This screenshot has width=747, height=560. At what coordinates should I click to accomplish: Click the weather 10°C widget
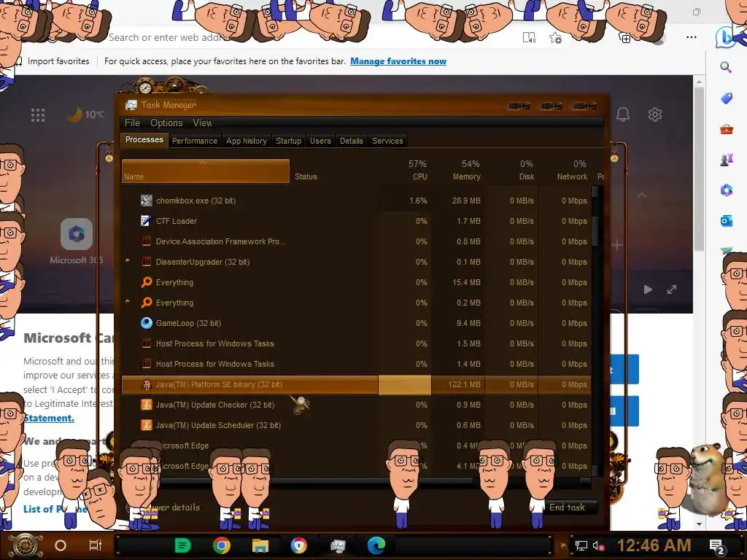pyautogui.click(x=85, y=114)
